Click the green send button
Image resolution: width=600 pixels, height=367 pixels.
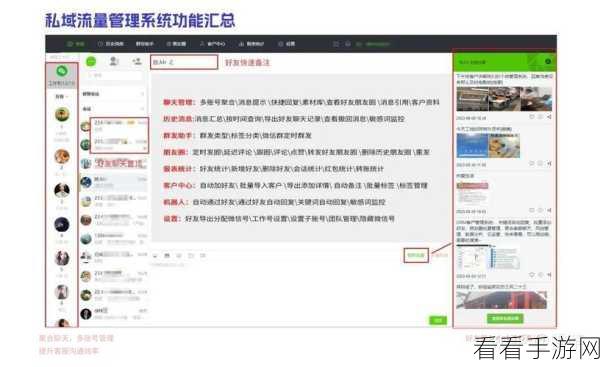438,321
